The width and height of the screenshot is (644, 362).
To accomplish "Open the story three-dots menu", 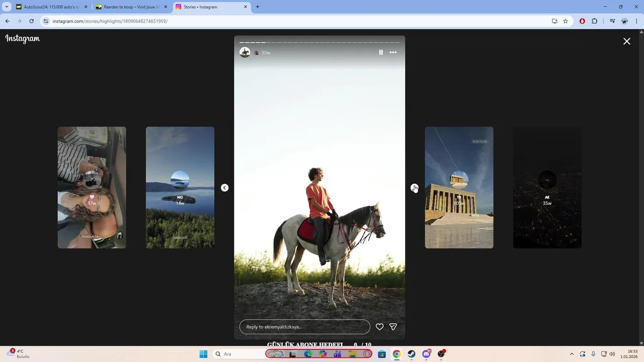I will (393, 52).
